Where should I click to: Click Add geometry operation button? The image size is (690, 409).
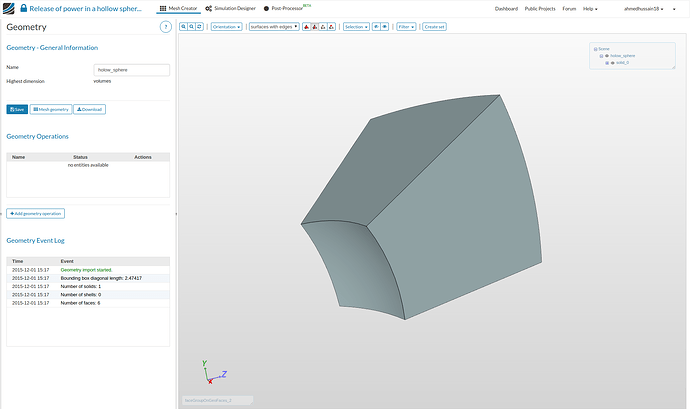(x=35, y=213)
